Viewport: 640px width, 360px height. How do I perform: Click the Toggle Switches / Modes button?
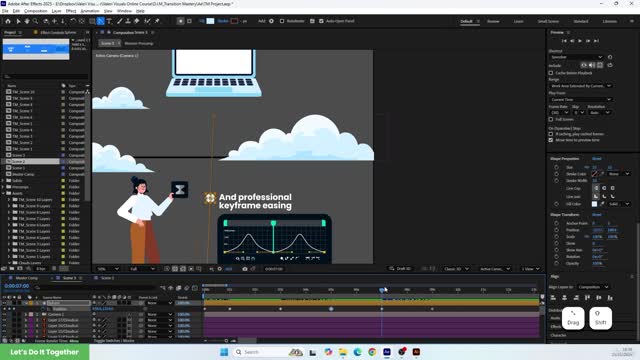pos(114,340)
